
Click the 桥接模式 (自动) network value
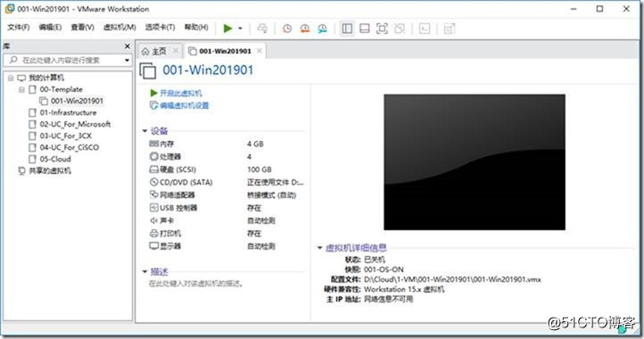[271, 194]
